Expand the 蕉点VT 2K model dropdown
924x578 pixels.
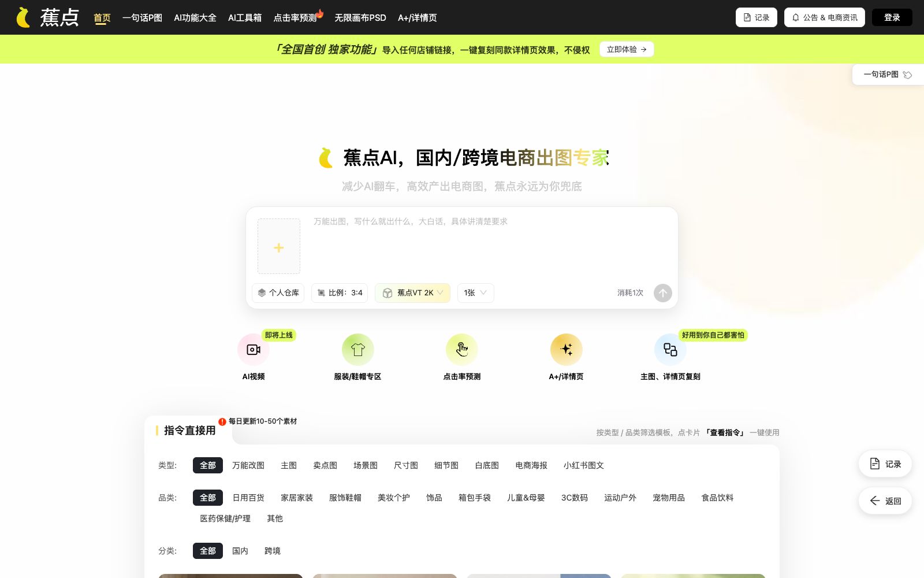point(412,293)
